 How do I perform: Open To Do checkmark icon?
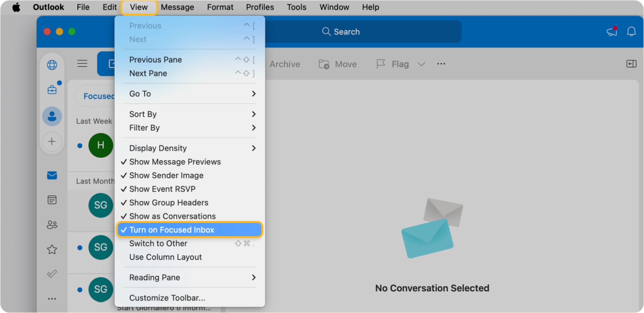pos(52,274)
